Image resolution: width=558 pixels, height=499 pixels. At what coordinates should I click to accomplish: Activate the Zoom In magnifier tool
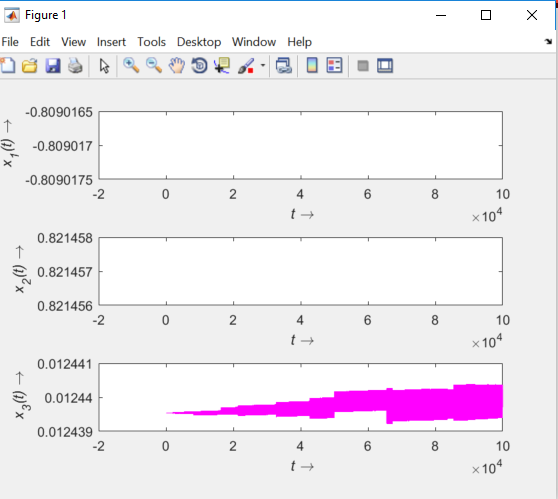(x=131, y=66)
